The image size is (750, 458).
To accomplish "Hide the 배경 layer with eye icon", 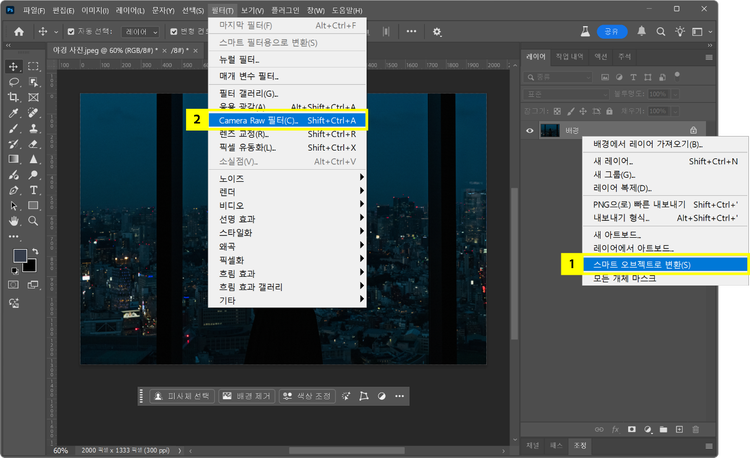I will [x=529, y=131].
